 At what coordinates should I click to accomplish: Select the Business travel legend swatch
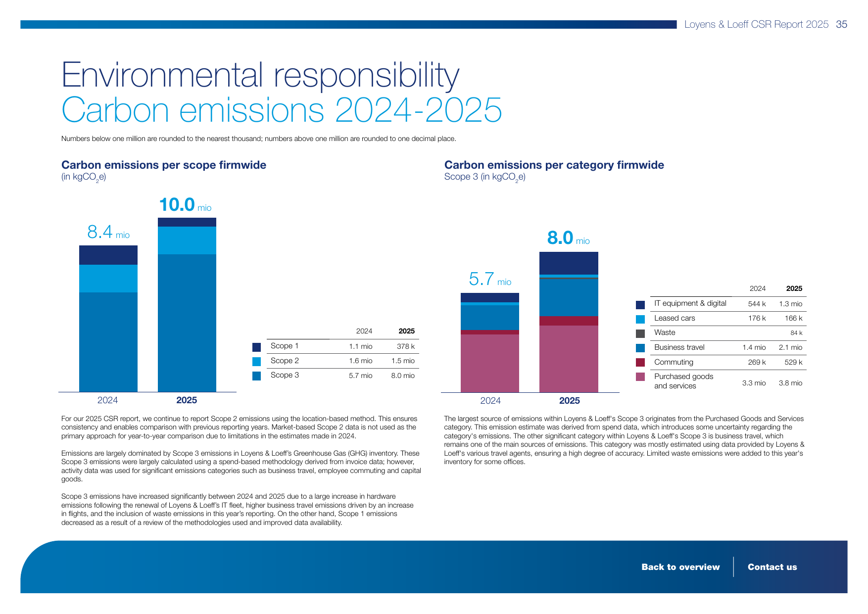tap(640, 348)
